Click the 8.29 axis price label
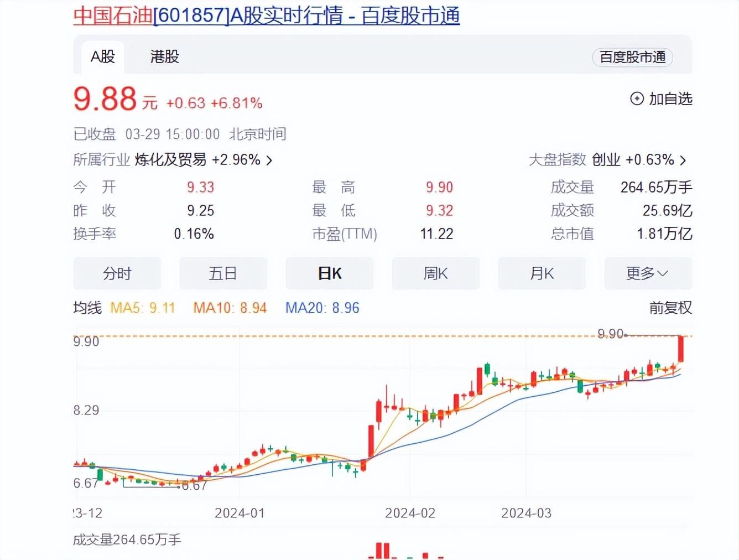Screen dimensions: 739x560 pyautogui.click(x=86, y=410)
